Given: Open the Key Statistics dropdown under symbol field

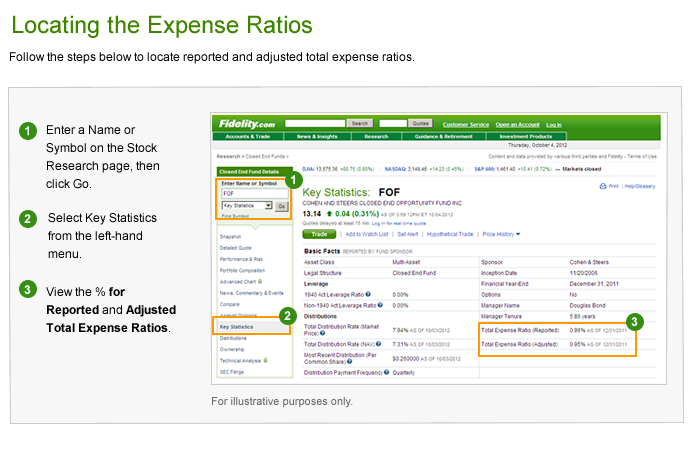Looking at the screenshot, I should pos(246,205).
